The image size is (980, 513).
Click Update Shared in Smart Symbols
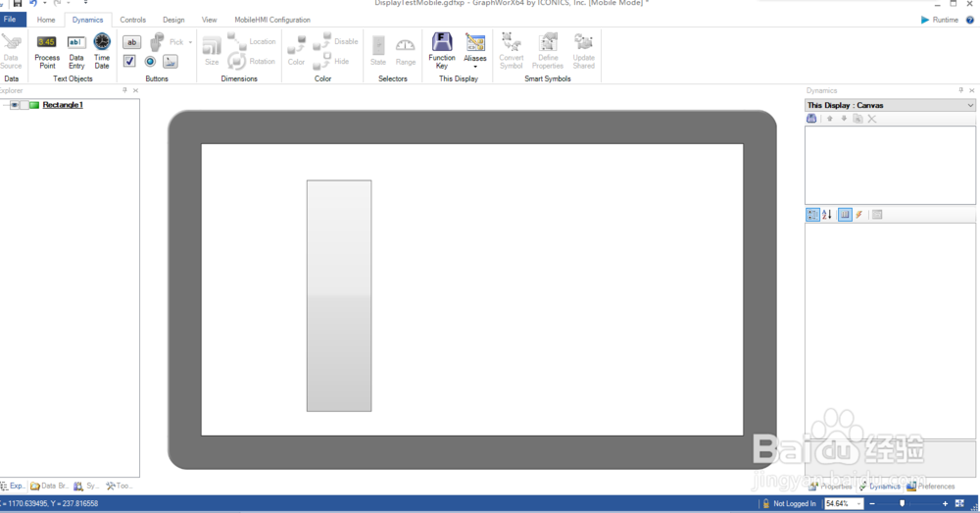584,51
